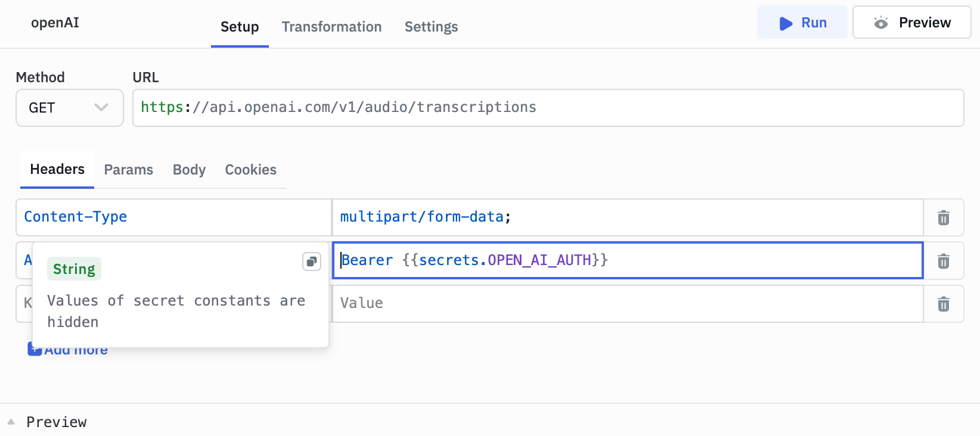Remove the empty Key/Value row with trash icon
Image resolution: width=980 pixels, height=436 pixels.
click(943, 304)
